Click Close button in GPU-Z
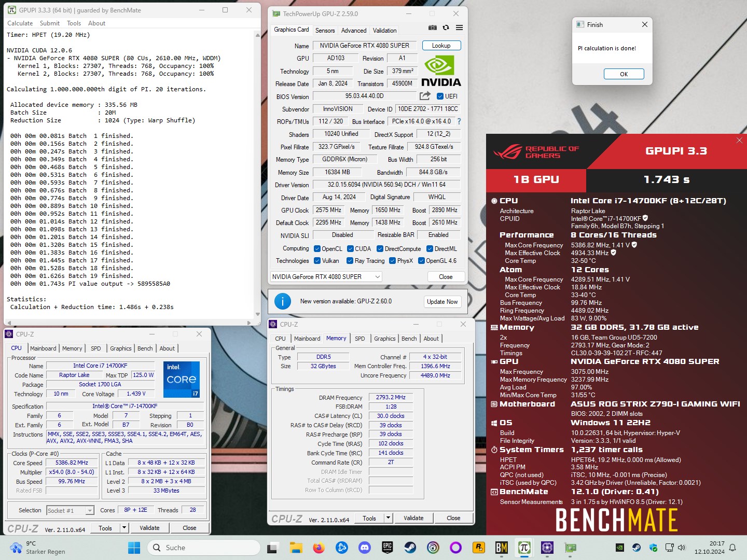Screen dimensions: 747x560 [x=446, y=277]
